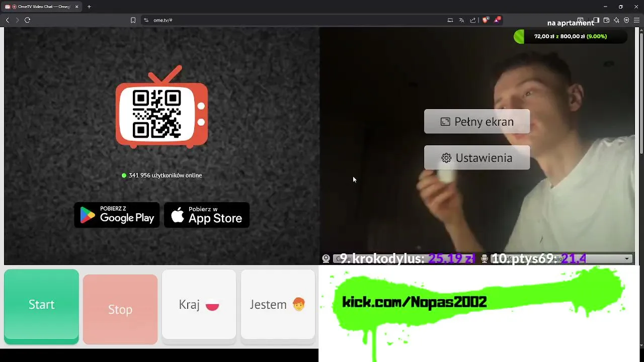The height and width of the screenshot is (362, 644).
Task: Open the Google Play download badge
Action: pyautogui.click(x=117, y=215)
